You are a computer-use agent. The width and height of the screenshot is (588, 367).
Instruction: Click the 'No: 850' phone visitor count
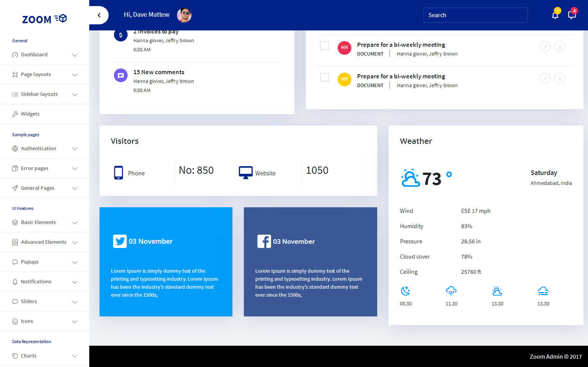[x=196, y=170]
